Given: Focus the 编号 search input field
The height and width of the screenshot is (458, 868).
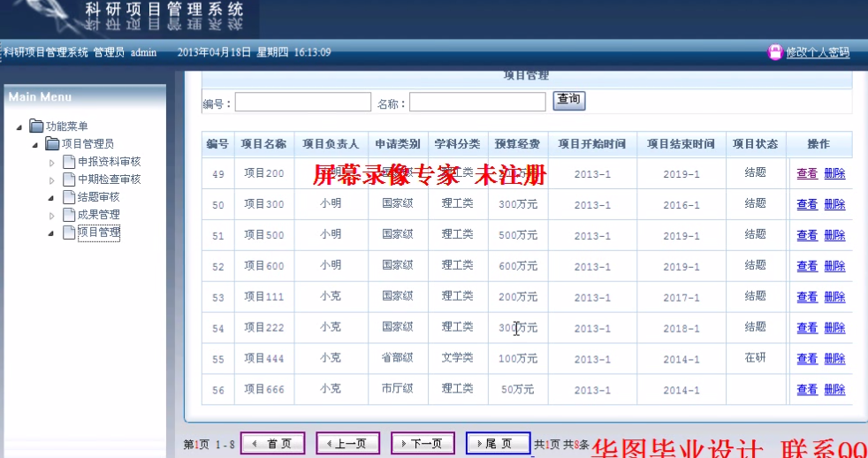Looking at the screenshot, I should pyautogui.click(x=303, y=102).
